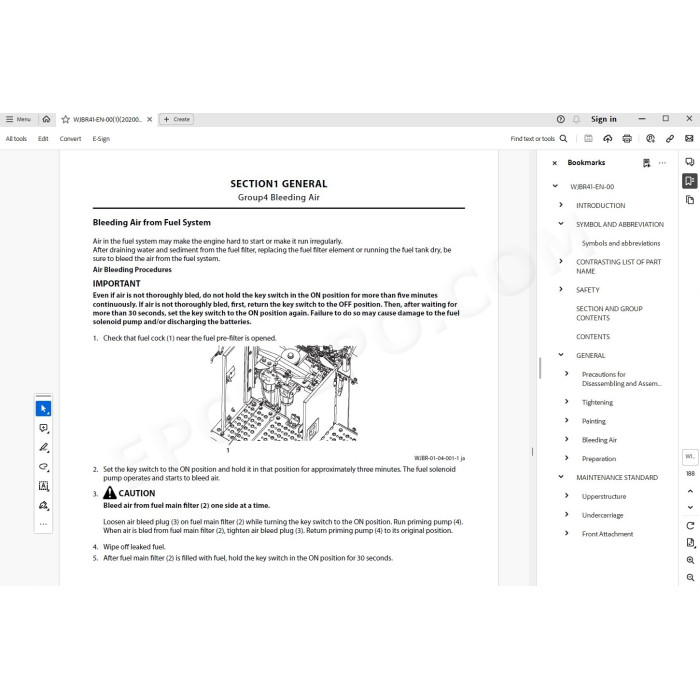Click the Save file icon
Image resolution: width=700 pixels, height=700 pixels.
(588, 139)
